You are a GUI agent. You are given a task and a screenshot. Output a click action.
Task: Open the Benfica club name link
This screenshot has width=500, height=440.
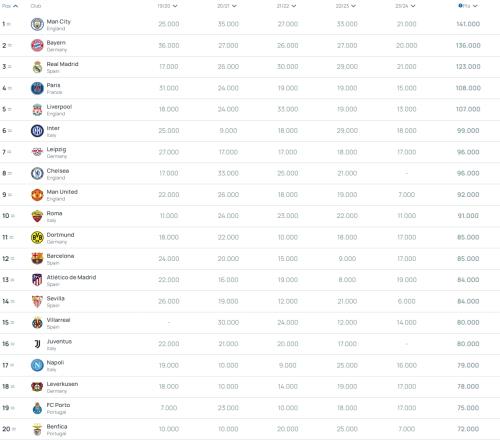click(57, 427)
